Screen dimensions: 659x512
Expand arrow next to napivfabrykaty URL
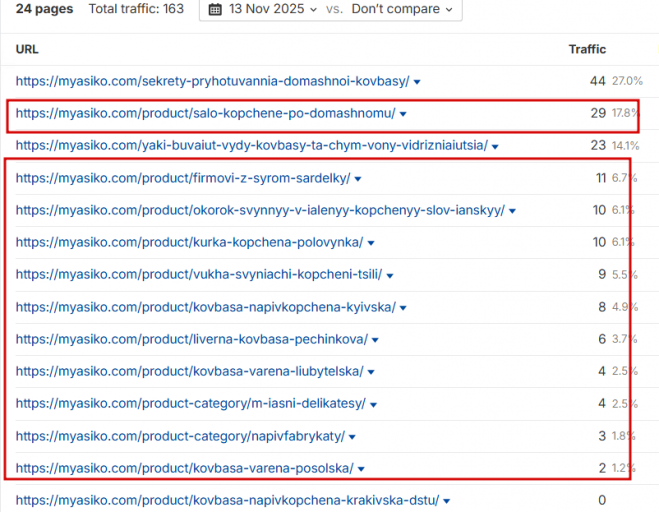pyautogui.click(x=352, y=437)
